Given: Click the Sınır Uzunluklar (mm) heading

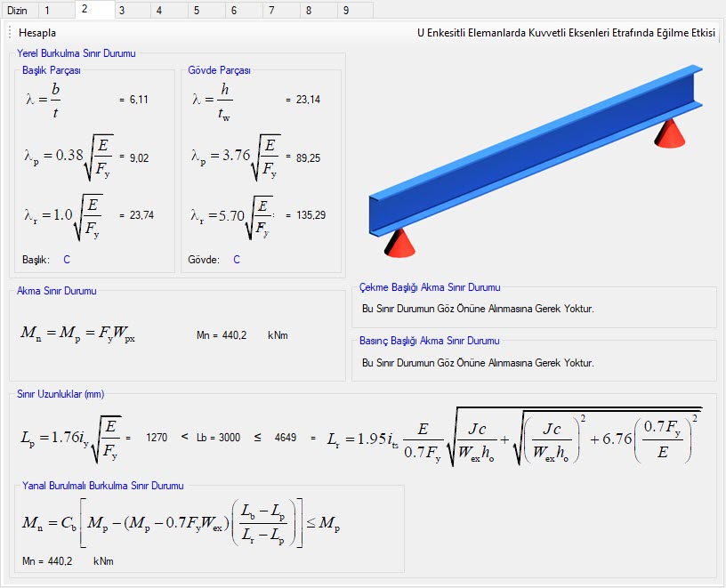Looking at the screenshot, I should click(60, 394).
